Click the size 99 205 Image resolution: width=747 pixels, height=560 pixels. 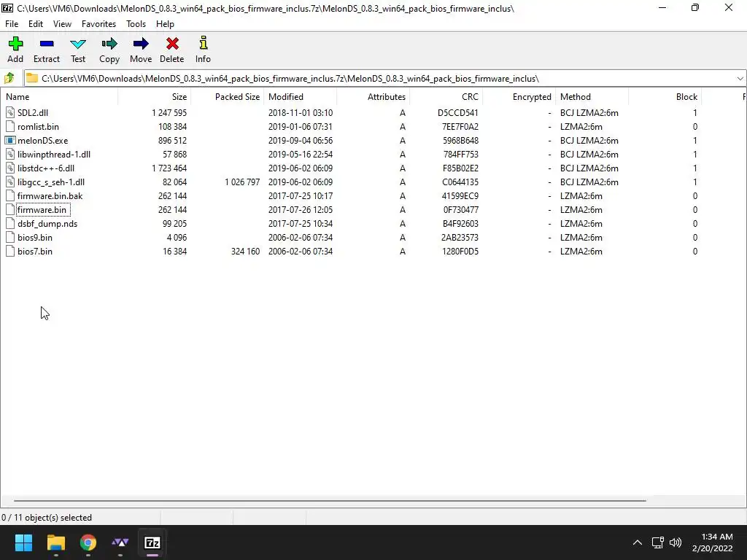174,223
